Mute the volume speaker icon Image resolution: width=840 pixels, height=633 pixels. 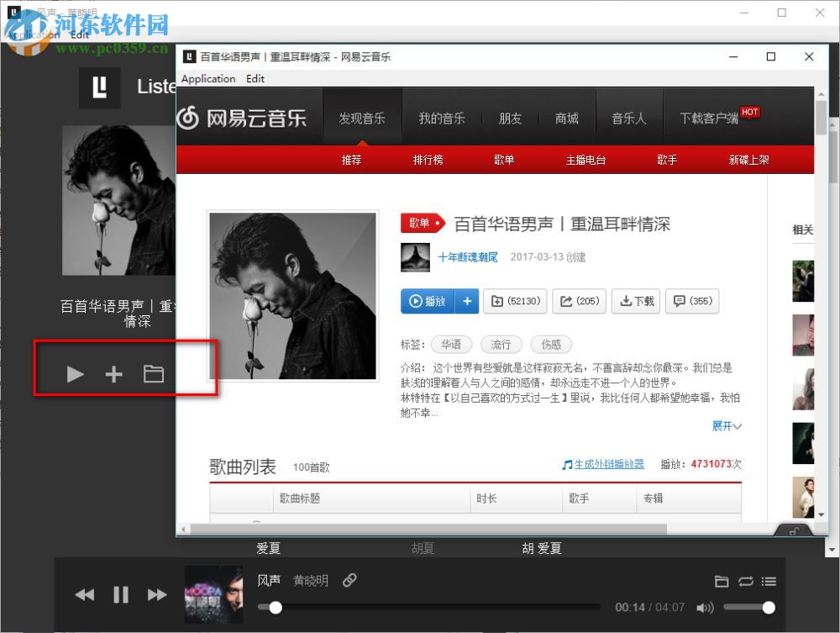click(706, 607)
